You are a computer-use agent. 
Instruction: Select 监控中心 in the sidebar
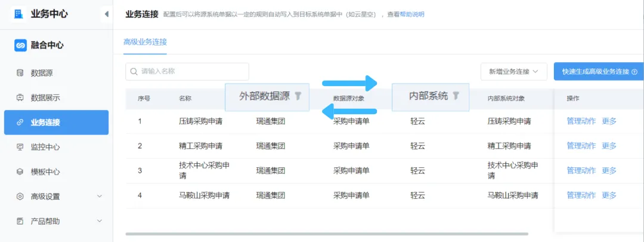[x=45, y=147]
